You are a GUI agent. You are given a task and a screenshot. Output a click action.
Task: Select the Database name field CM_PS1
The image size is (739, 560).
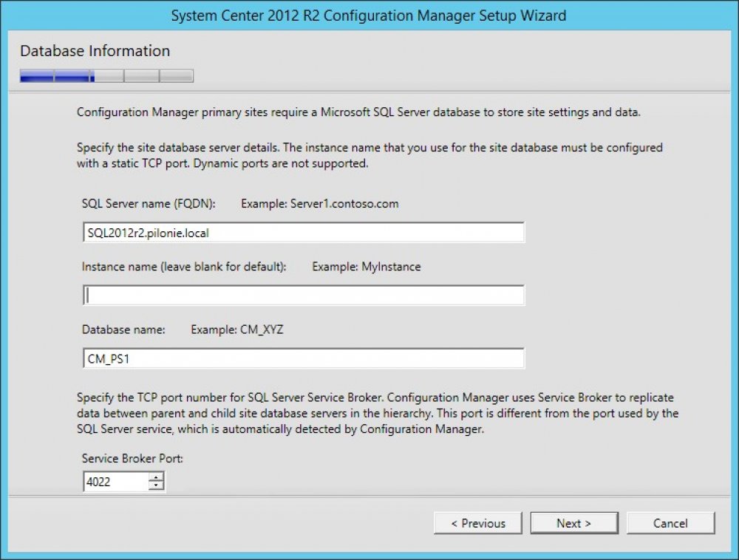[x=304, y=358]
